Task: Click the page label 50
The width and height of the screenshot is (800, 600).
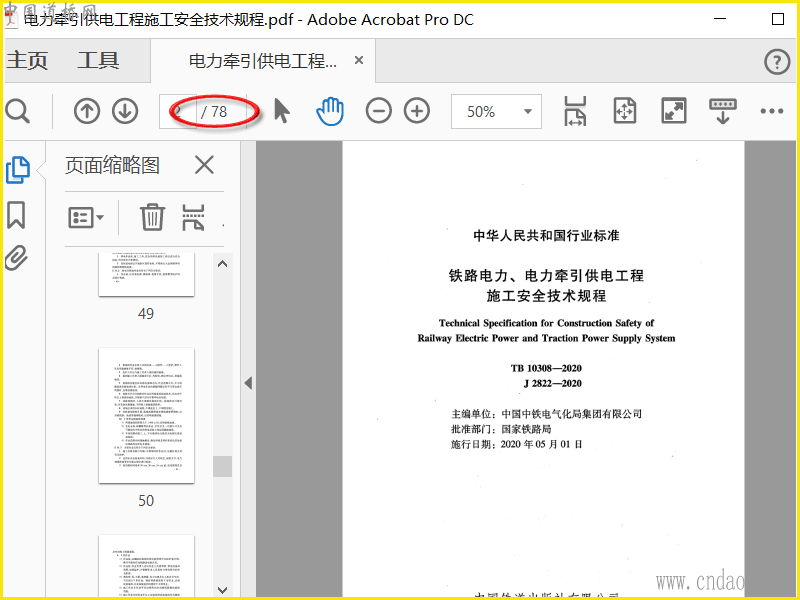Action: click(146, 501)
